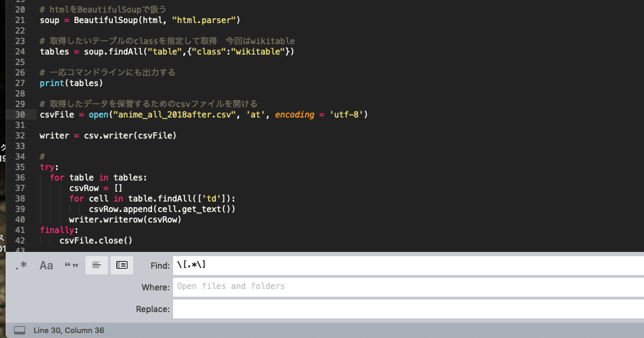Toggle use buffer option in find panel
The image size is (644, 338).
(x=121, y=265)
